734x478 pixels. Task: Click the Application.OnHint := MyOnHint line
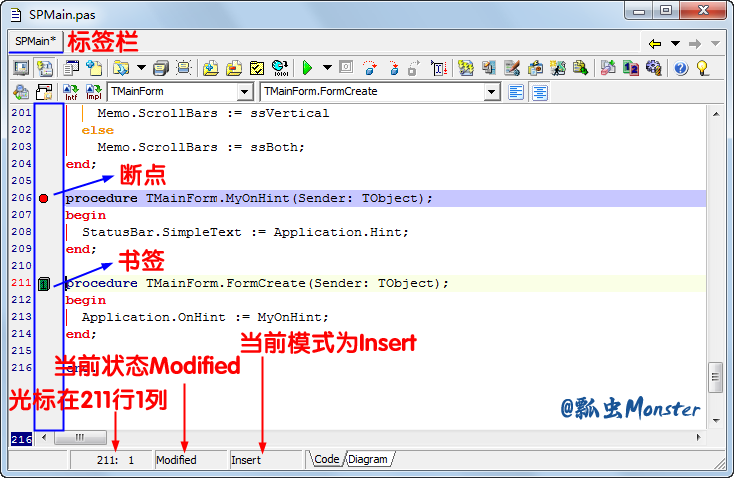(x=205, y=317)
